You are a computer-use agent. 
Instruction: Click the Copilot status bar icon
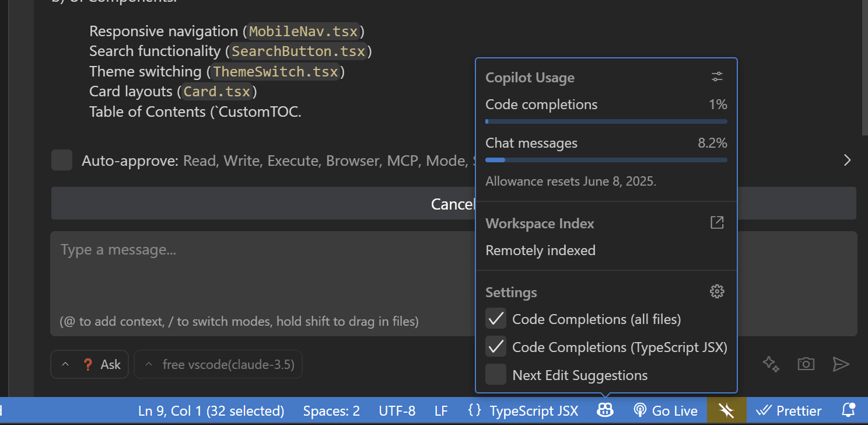click(x=605, y=411)
